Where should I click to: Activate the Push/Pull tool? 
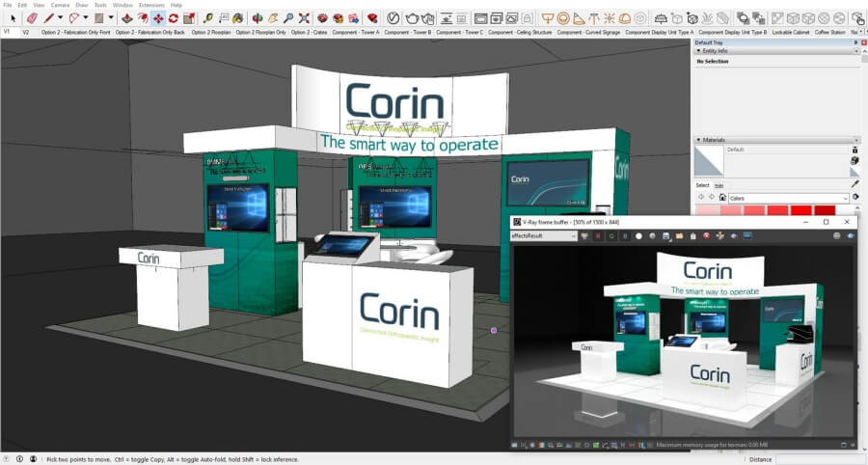click(x=127, y=18)
